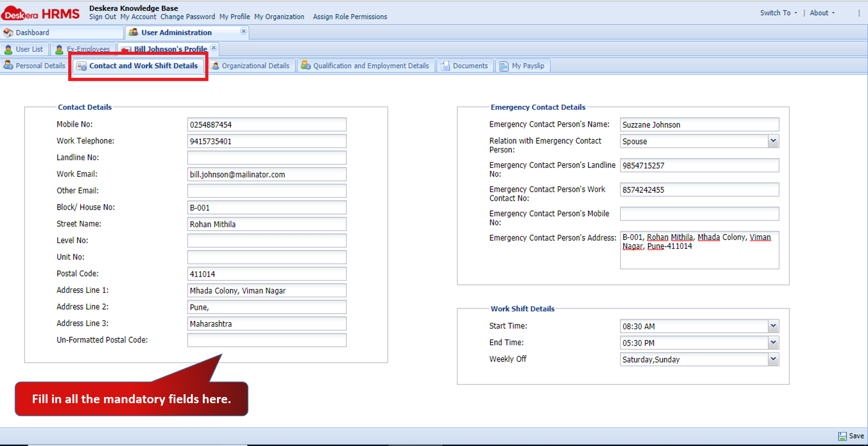The image size is (868, 446).
Task: Open the Organizational Details tab
Action: pyautogui.click(x=251, y=66)
